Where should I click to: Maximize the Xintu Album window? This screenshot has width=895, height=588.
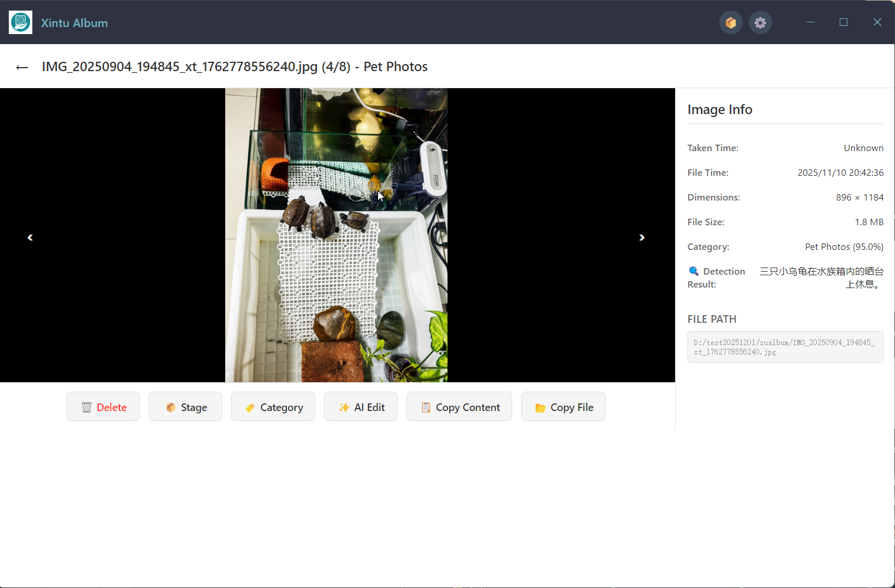(843, 22)
